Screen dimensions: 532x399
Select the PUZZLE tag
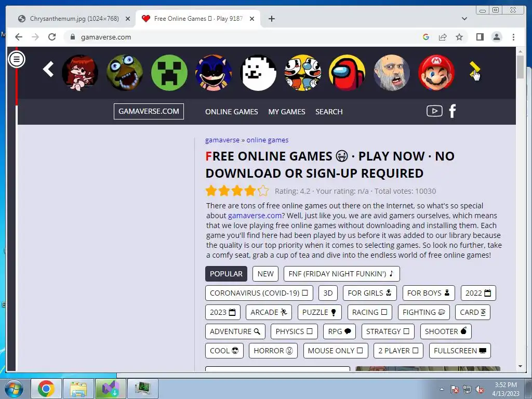click(320, 312)
